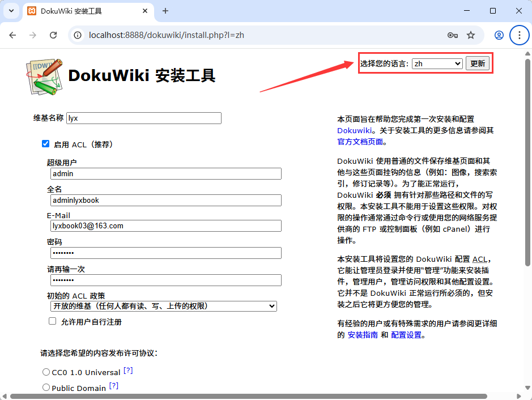Bookmark this page with the star icon
The height and width of the screenshot is (400, 532).
(471, 35)
